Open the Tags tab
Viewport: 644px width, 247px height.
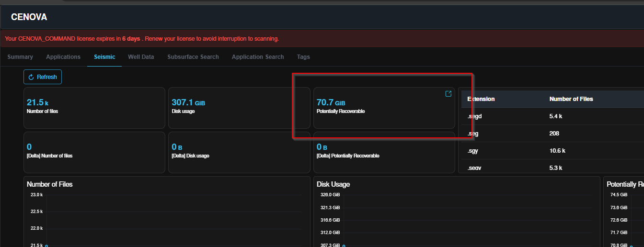pyautogui.click(x=303, y=56)
